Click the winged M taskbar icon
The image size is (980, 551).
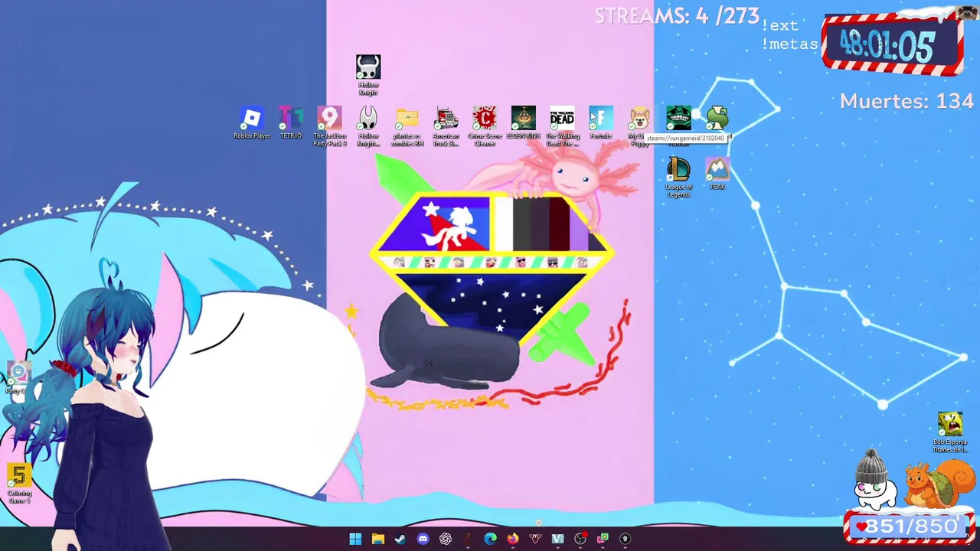point(535,539)
